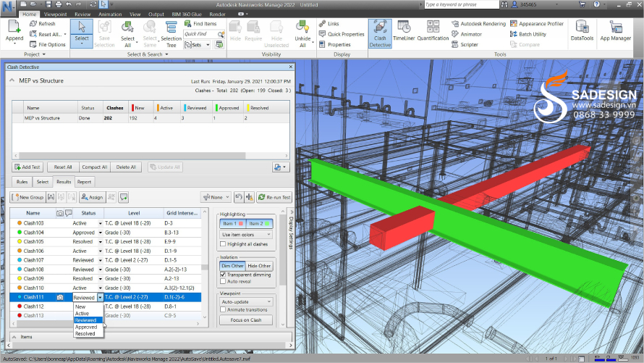The height and width of the screenshot is (363, 644).
Task: Click the Select All icon
Action: coord(127,27)
